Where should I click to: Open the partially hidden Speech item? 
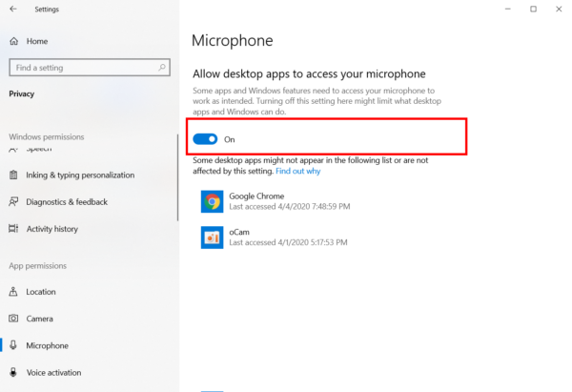coord(38,150)
